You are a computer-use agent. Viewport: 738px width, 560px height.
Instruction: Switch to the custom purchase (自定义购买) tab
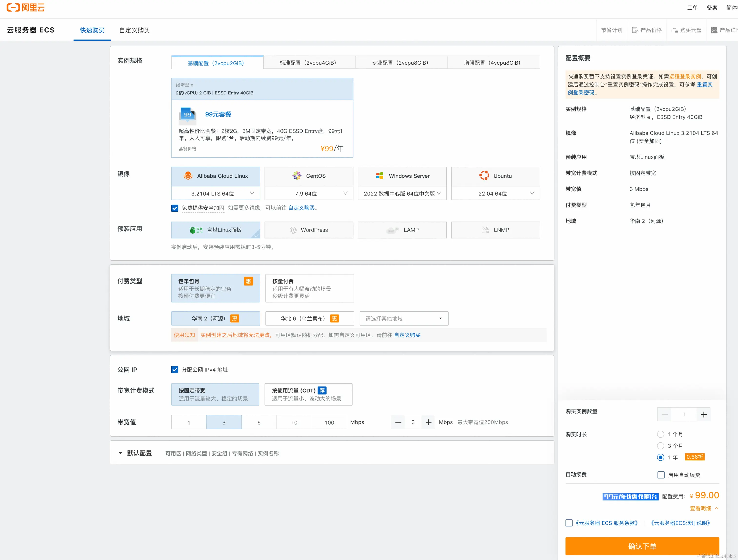[134, 30]
